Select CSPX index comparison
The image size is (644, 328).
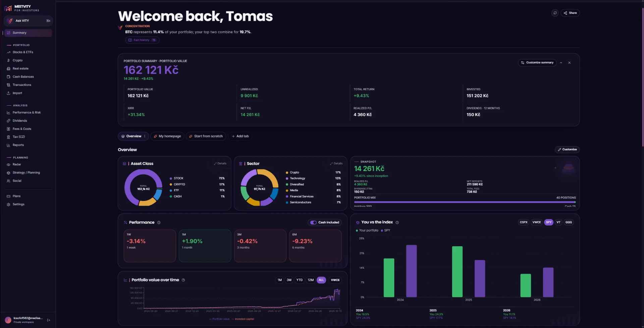[x=524, y=222]
